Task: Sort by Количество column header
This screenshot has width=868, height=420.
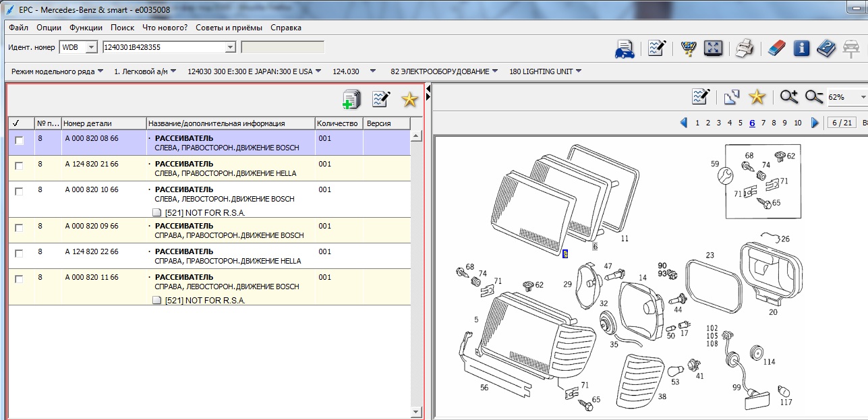Action: point(339,123)
